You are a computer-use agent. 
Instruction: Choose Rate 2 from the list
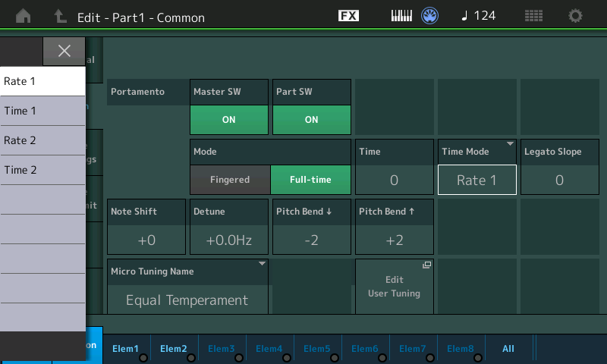click(42, 140)
